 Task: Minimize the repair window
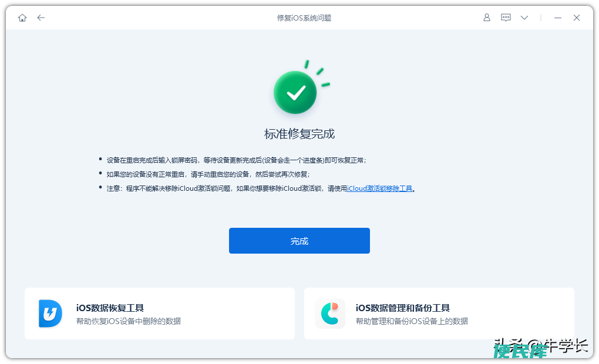tap(558, 18)
